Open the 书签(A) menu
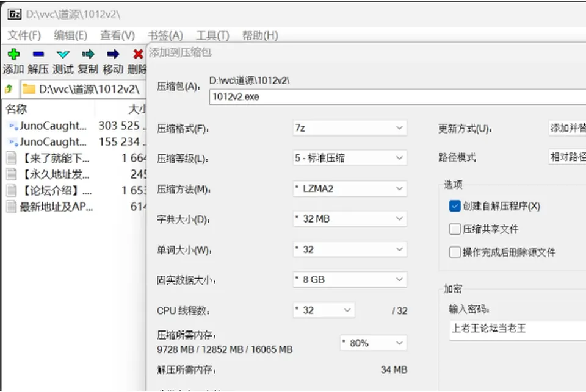 pyautogui.click(x=165, y=35)
